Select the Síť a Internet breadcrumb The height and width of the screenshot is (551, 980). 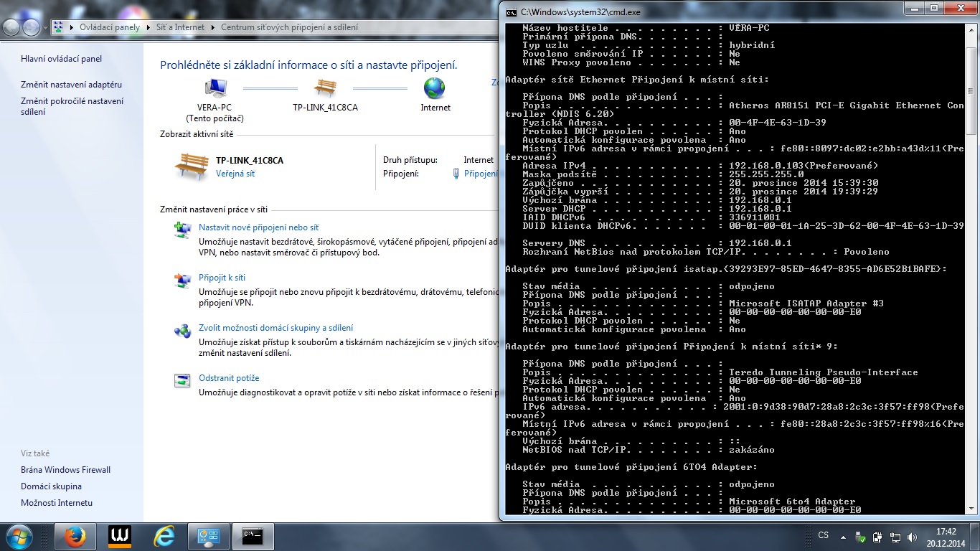(x=180, y=27)
